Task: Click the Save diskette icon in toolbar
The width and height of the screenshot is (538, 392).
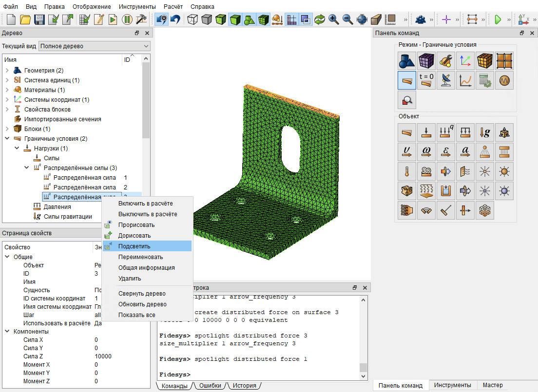Action: [39, 19]
